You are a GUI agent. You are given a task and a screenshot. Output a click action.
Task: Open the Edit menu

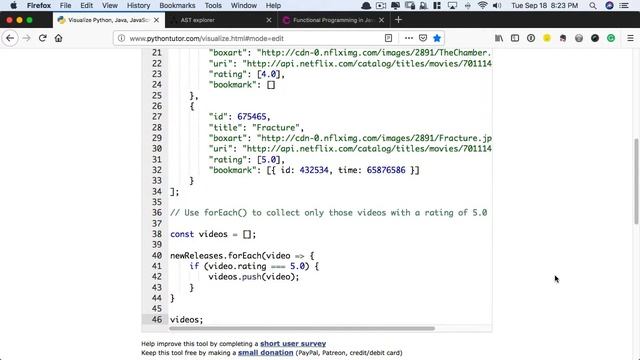click(86, 6)
